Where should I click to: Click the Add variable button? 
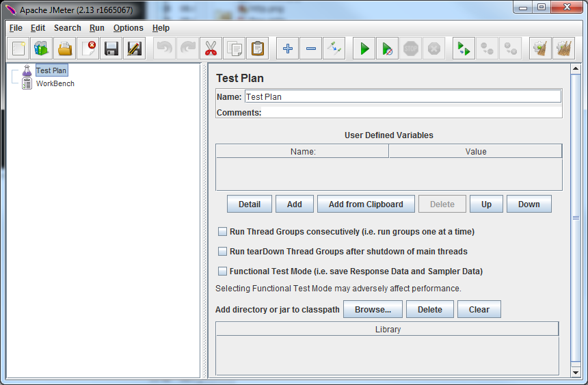(295, 204)
